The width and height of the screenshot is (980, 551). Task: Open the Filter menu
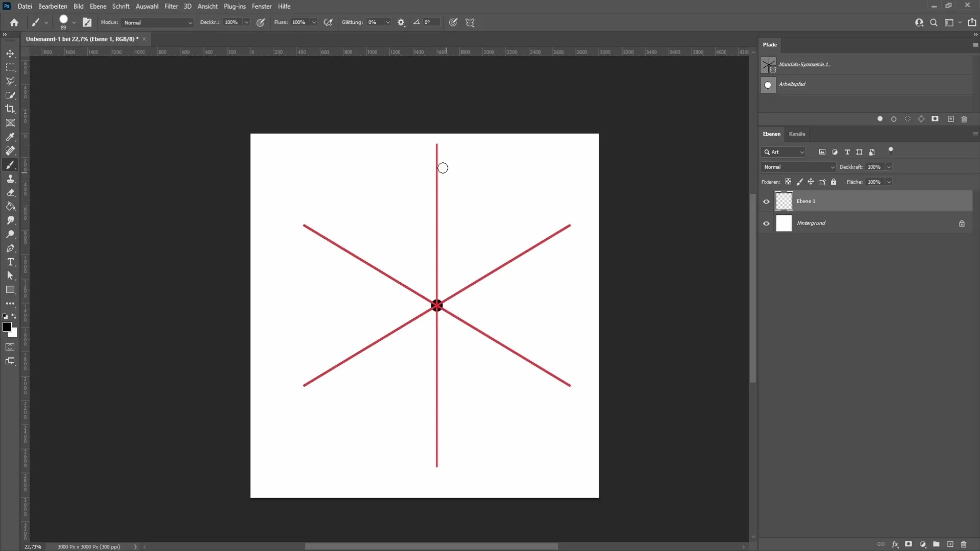(170, 6)
